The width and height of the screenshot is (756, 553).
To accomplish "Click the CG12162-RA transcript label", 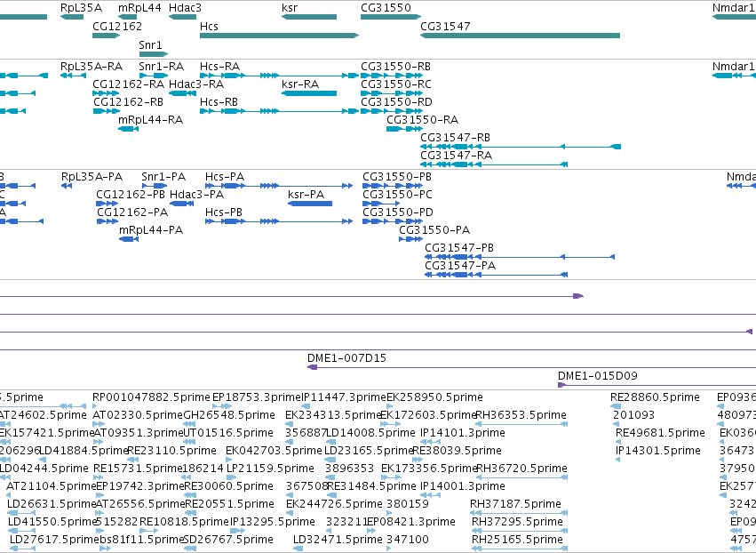I will coord(128,84).
